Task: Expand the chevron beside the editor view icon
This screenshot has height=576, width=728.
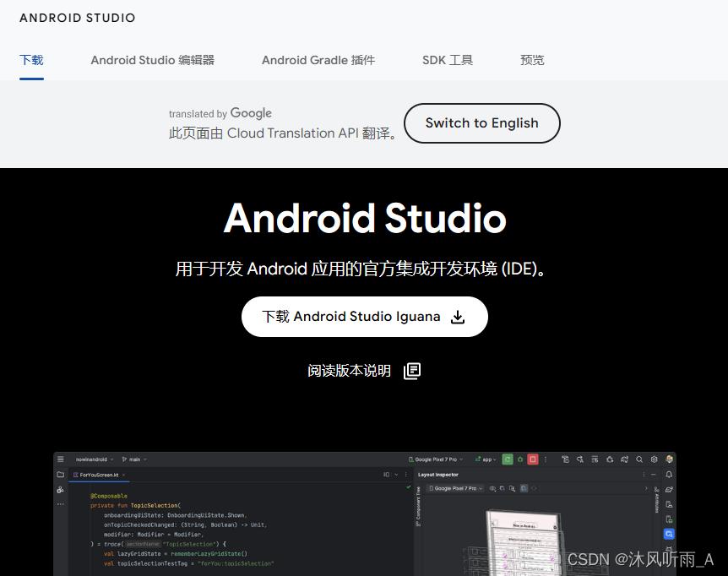Action: 396,475
